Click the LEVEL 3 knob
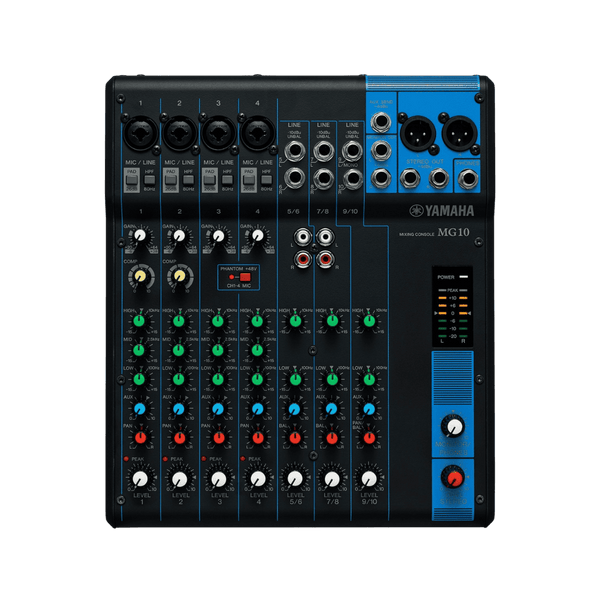The height and width of the screenshot is (600, 600). [219, 479]
